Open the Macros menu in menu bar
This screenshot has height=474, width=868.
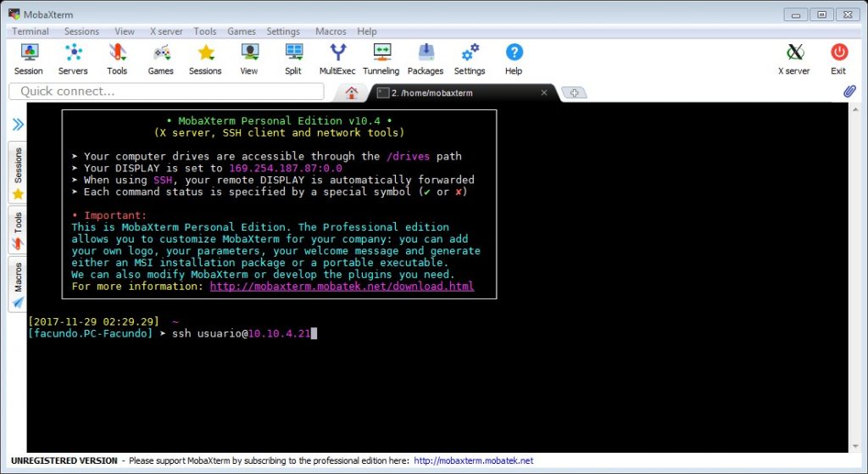[331, 31]
